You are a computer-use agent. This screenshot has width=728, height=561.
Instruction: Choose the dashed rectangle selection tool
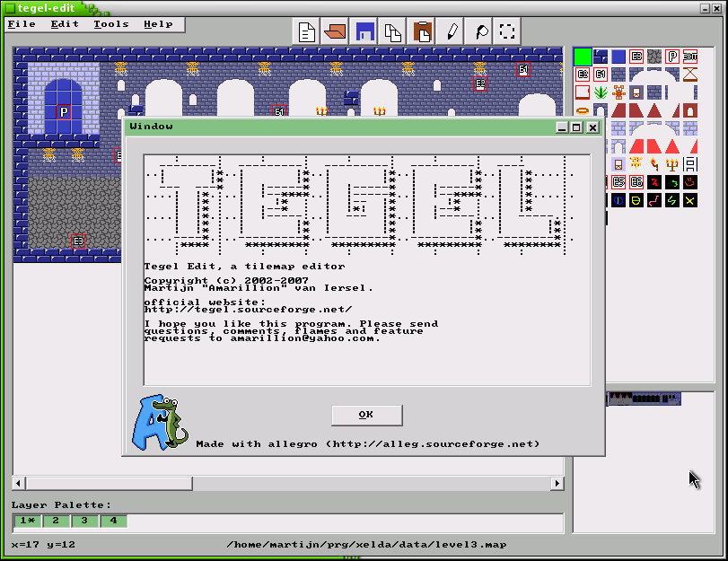tap(508, 31)
